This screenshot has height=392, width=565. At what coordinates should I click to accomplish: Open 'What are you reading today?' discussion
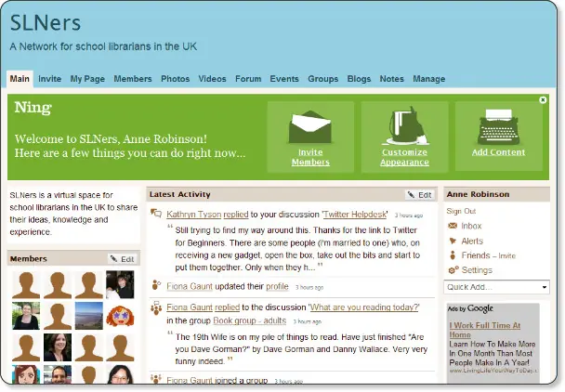pos(364,307)
